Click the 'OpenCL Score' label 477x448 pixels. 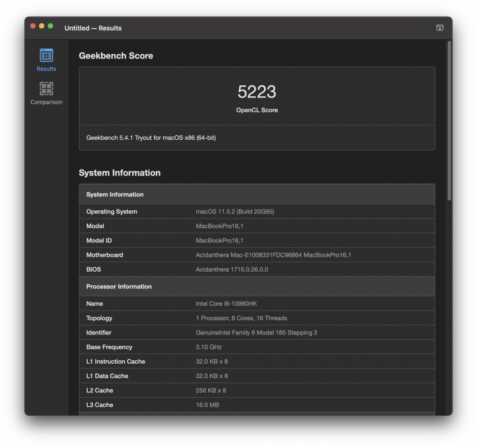pos(257,110)
